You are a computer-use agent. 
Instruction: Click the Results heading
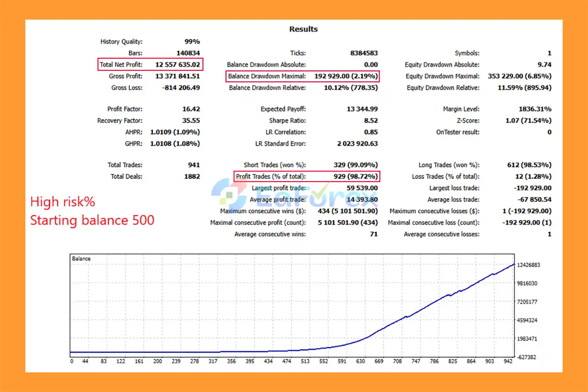coord(303,29)
